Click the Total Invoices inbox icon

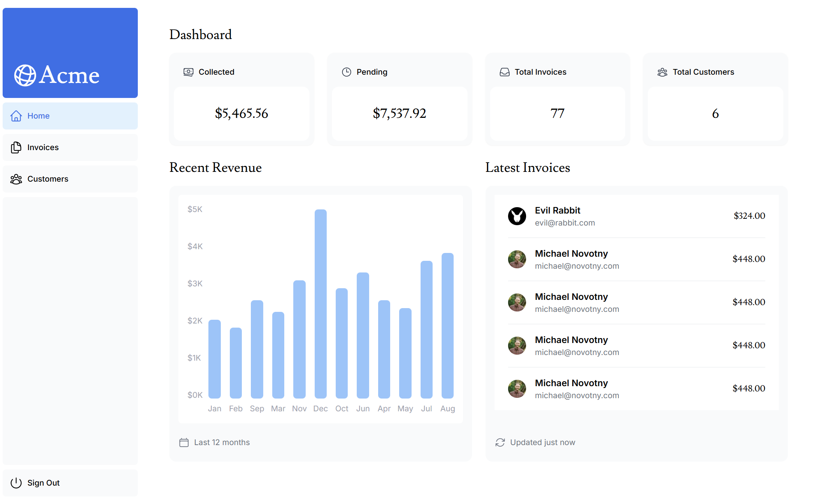click(505, 72)
